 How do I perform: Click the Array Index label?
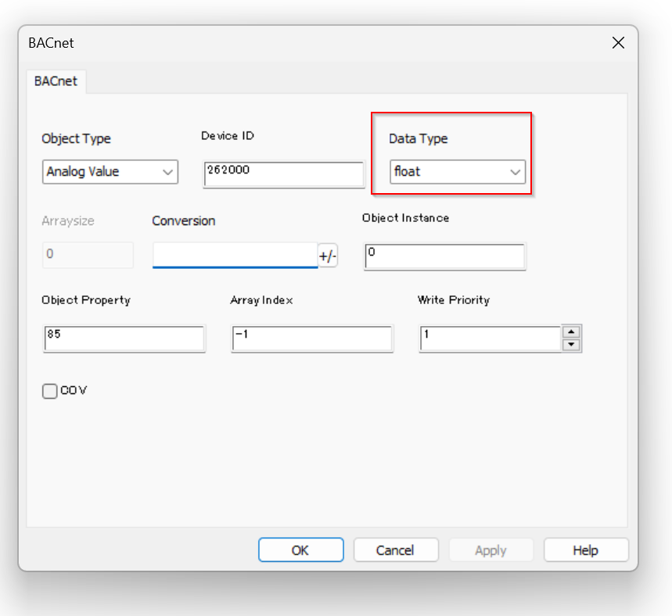coord(262,300)
